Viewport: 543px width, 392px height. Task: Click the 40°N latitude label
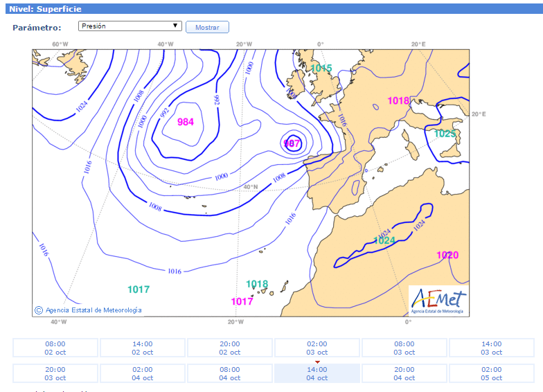pyautogui.click(x=251, y=187)
